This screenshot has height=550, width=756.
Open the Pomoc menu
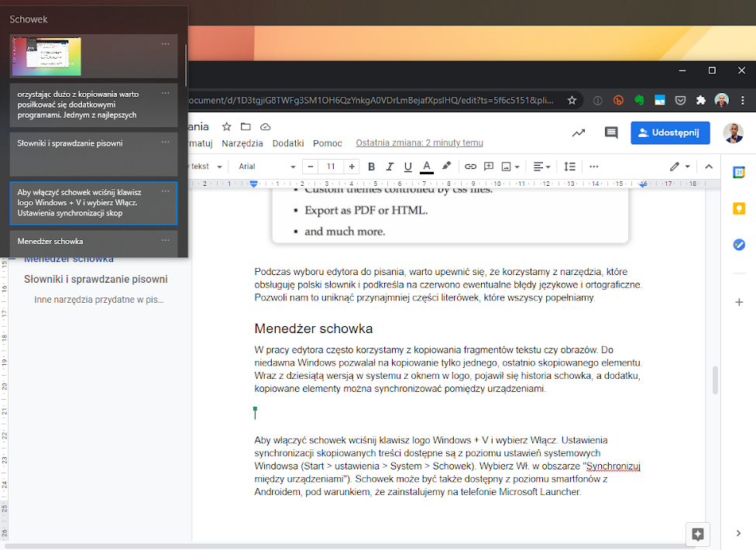[x=328, y=143]
